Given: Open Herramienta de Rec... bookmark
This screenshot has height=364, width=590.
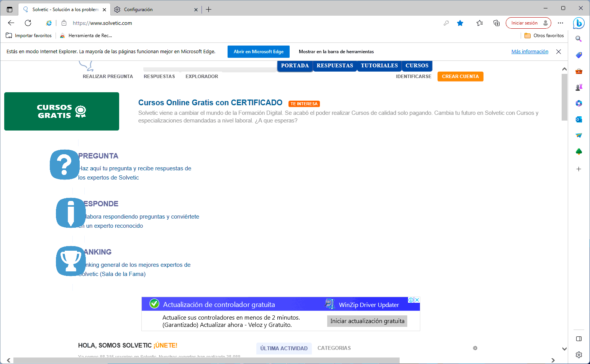Looking at the screenshot, I should [86, 36].
